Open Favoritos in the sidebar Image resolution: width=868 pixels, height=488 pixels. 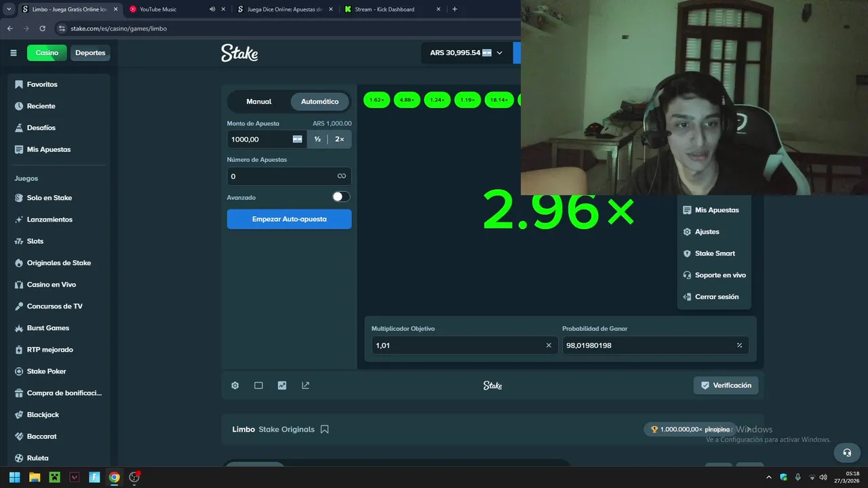[58, 84]
